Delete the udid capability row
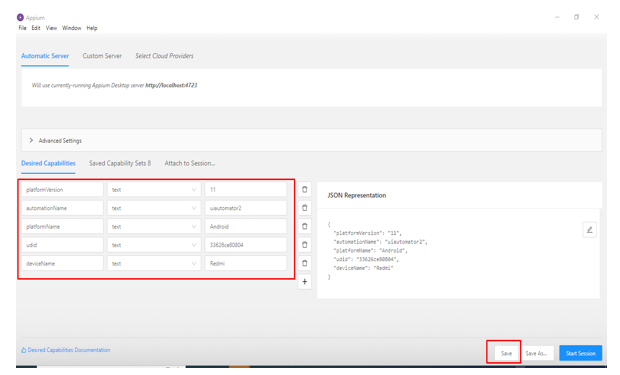The height and width of the screenshot is (375, 620). point(304,245)
